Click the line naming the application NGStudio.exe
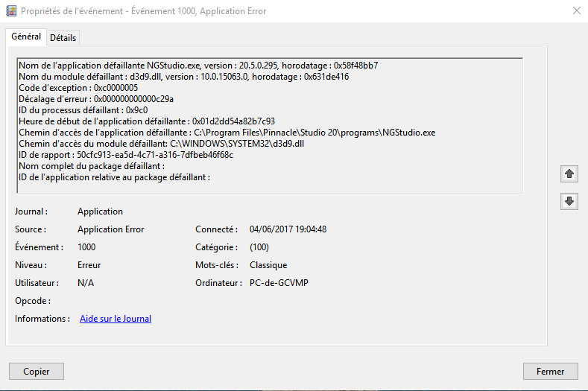This screenshot has height=391, width=588. 198,66
